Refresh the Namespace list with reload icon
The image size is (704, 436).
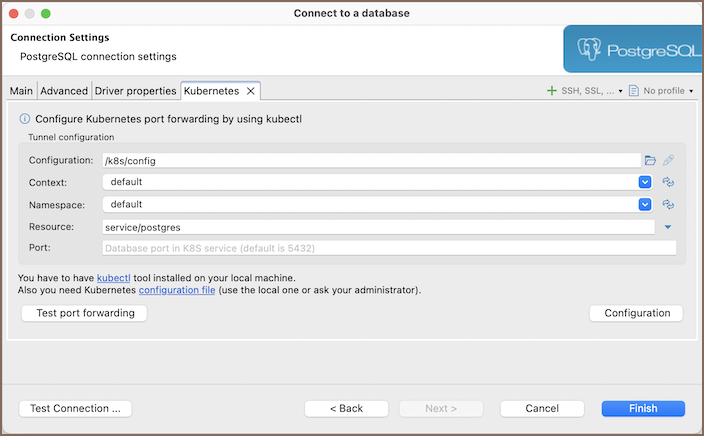pos(668,204)
